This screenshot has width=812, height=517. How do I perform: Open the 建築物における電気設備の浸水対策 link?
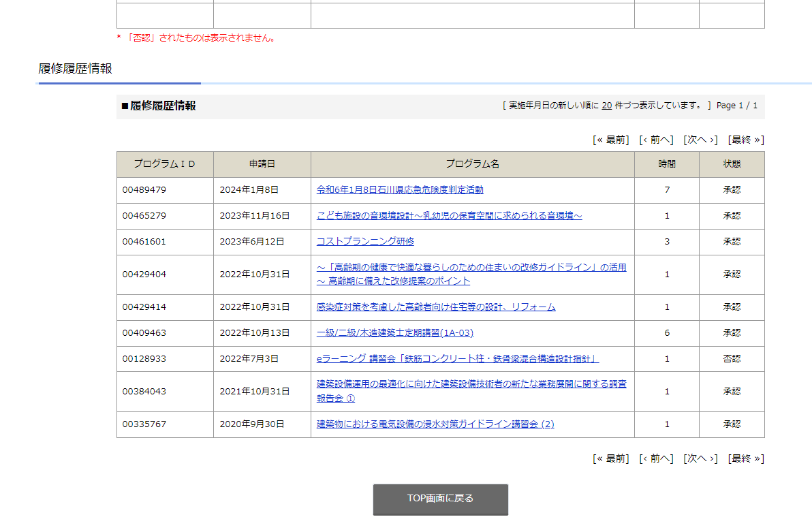[x=435, y=424]
